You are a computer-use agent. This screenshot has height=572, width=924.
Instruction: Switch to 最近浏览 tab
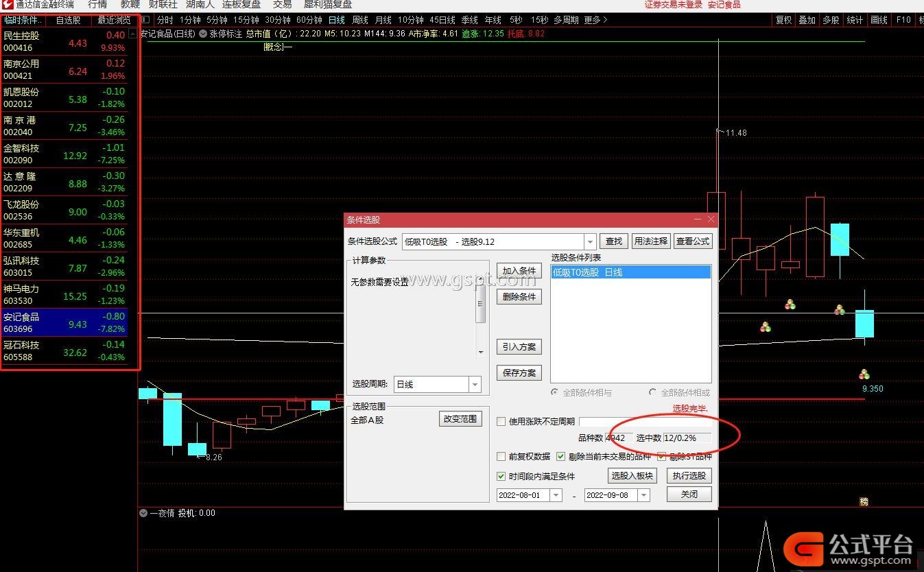[114, 20]
